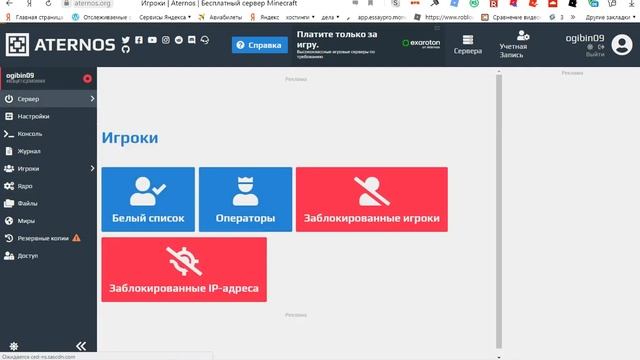640x360 pixels.
Task: Click the backup warning triangle icon
Action: coord(76,238)
